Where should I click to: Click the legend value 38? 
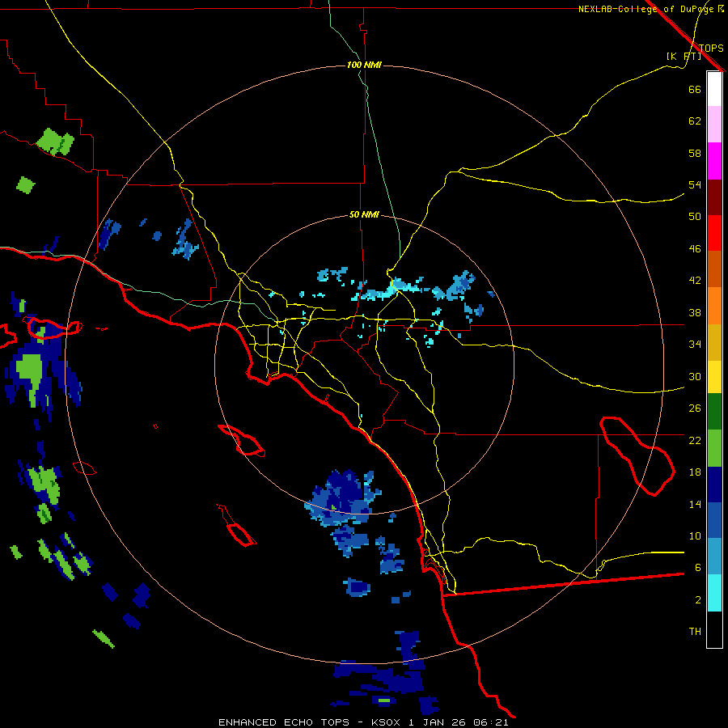[x=695, y=312]
